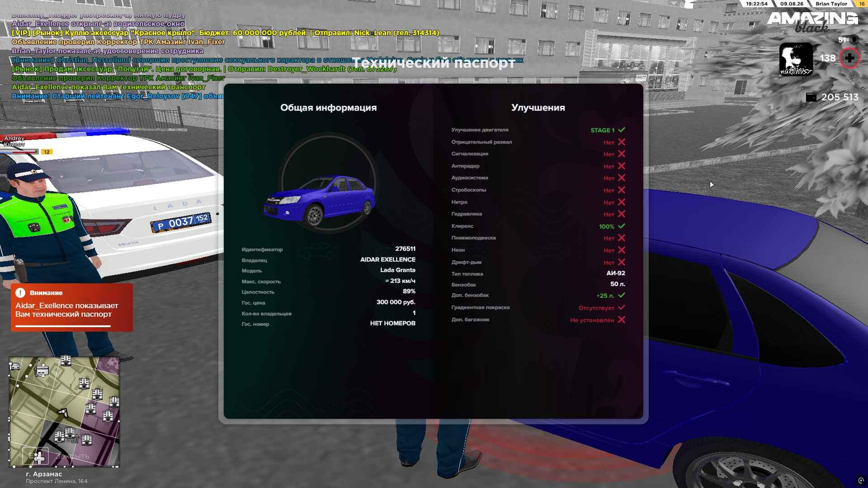This screenshot has height=488, width=868.
Task: Click the Градиентная покраска label
Action: [481, 308]
